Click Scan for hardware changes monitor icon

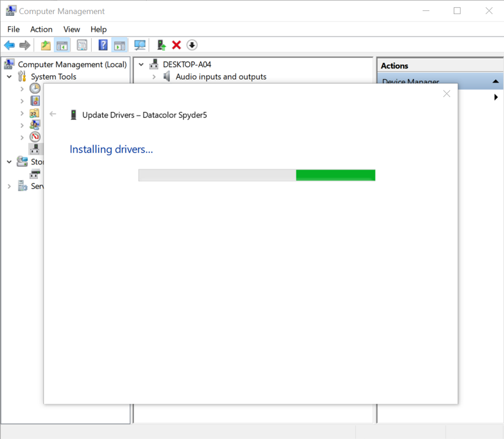(140, 45)
